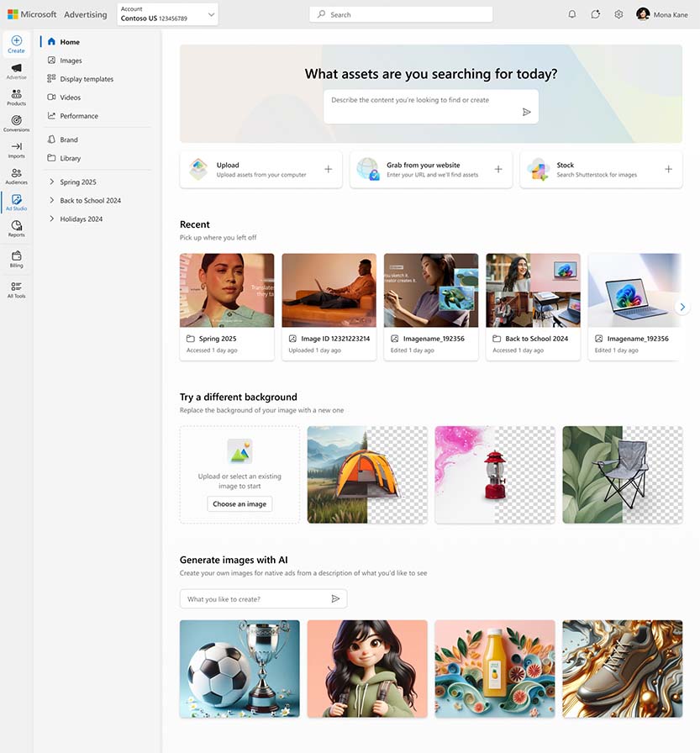Open the Reports section
Image resolution: width=700 pixels, height=753 pixels.
pyautogui.click(x=16, y=229)
